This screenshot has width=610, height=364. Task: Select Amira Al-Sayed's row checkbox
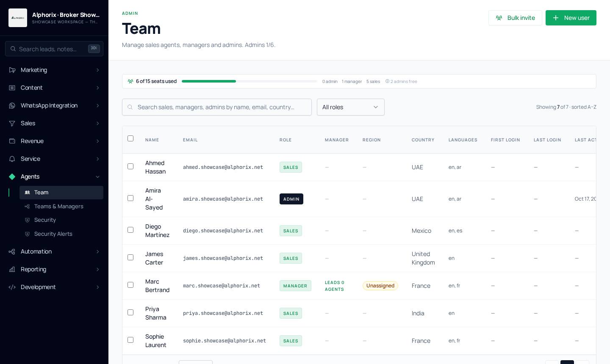coord(130,198)
